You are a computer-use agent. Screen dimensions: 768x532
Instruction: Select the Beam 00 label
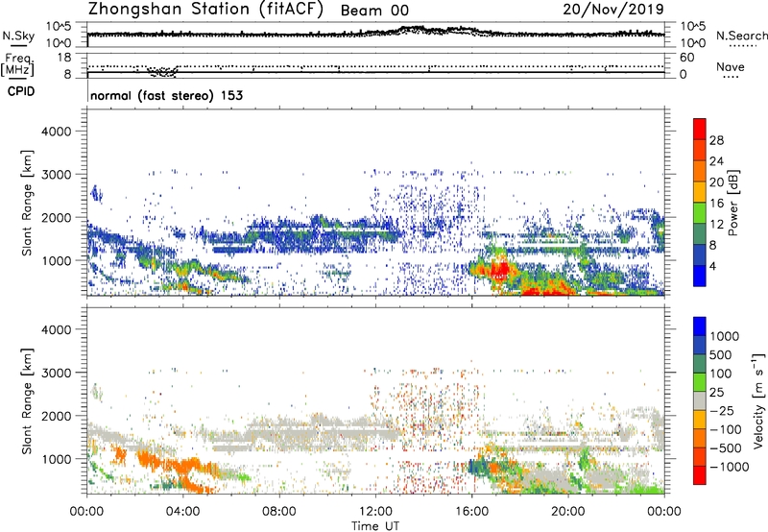pyautogui.click(x=374, y=11)
